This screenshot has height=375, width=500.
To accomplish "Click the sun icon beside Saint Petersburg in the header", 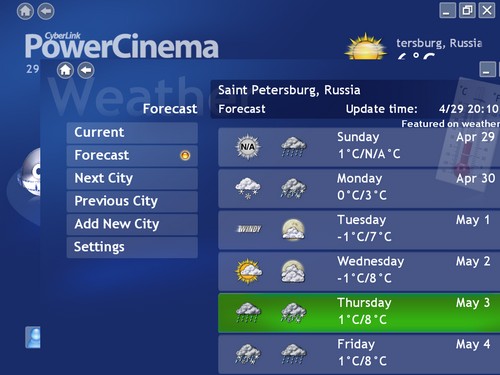I will click(366, 47).
